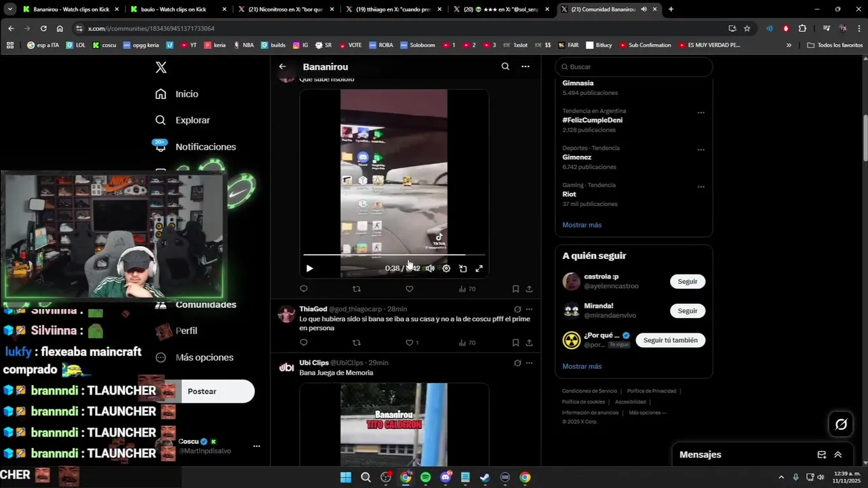868x488 pixels.
Task: Repost the TikTok video post
Action: point(357,289)
